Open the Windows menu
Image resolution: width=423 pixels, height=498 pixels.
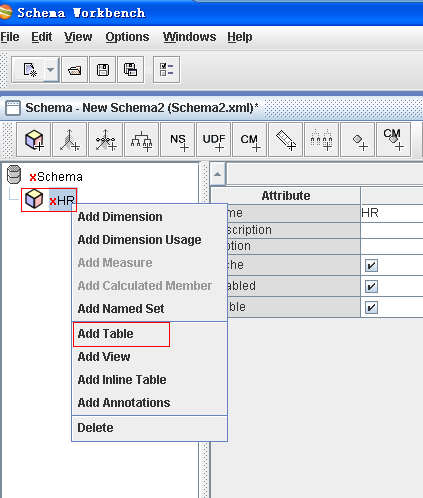pyautogui.click(x=189, y=37)
